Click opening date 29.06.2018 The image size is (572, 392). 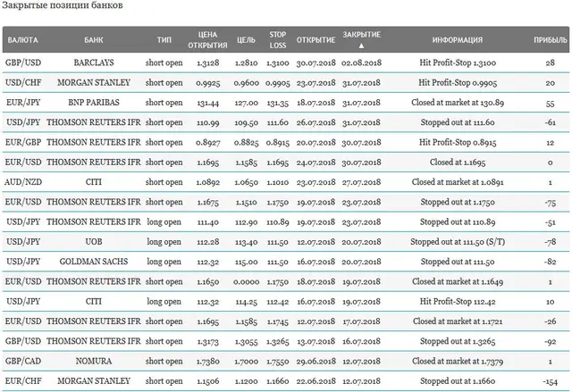point(315,361)
